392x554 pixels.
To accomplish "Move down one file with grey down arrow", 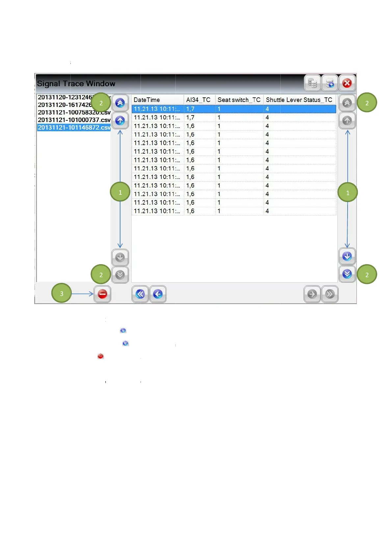I will (120, 257).
